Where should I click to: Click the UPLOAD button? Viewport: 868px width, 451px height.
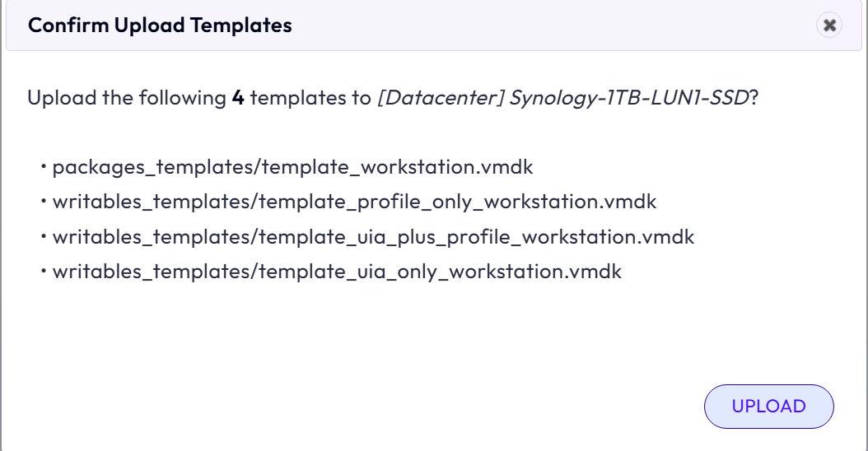coord(768,407)
